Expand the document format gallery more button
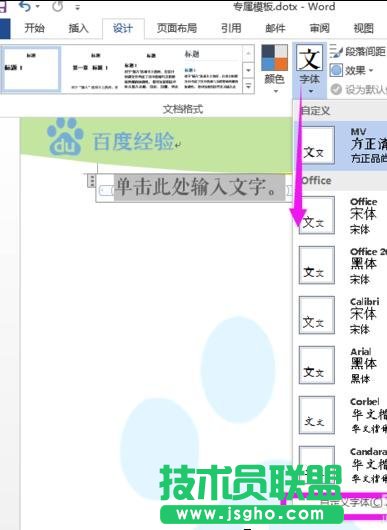 tap(248, 86)
